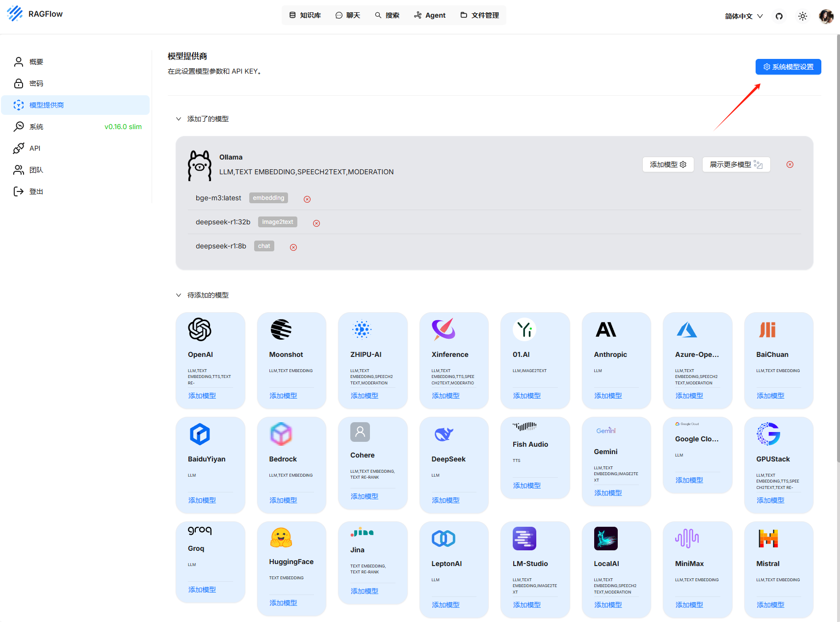Click the 01.AI logo icon
The image size is (840, 622).
525,329
